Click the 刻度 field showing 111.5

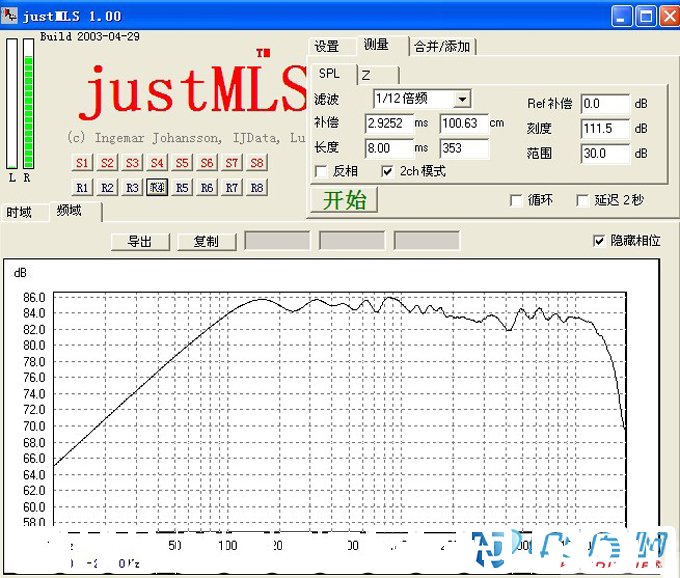point(605,129)
